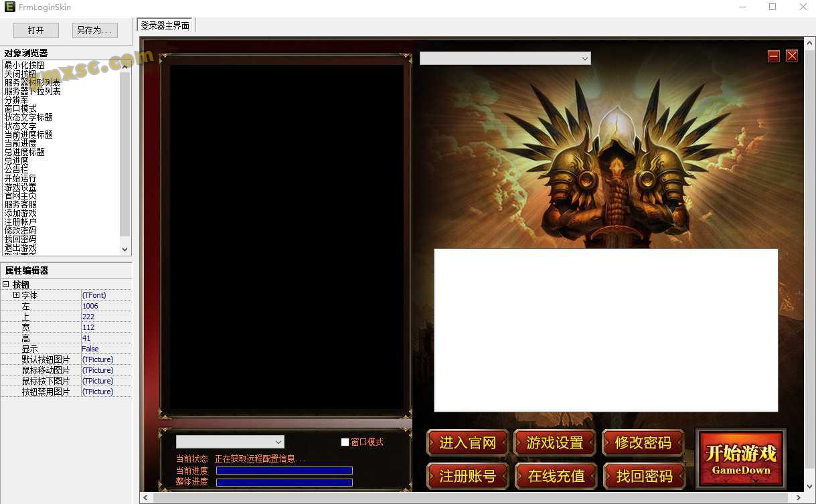Image resolution: width=816 pixels, height=504 pixels.
Task: Select 公告栏 in the object list
Action: (16, 169)
